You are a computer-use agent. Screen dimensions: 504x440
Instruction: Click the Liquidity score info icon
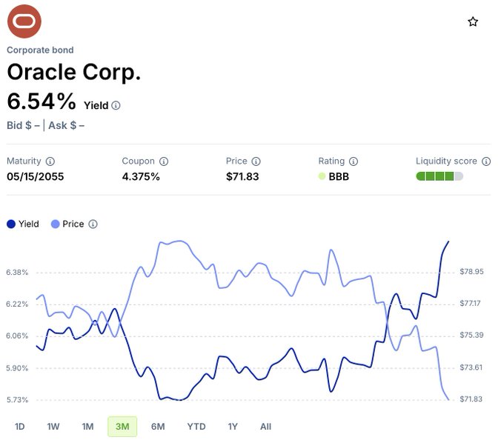(485, 161)
